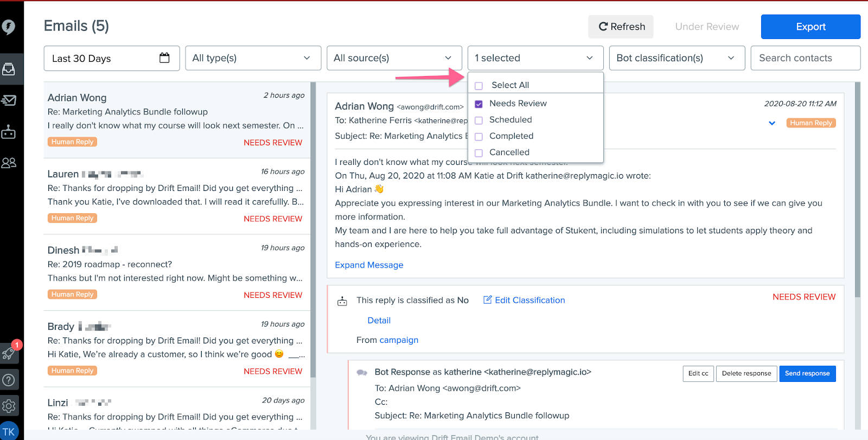Image resolution: width=868 pixels, height=440 pixels.
Task: Open the help question mark icon
Action: 9,380
